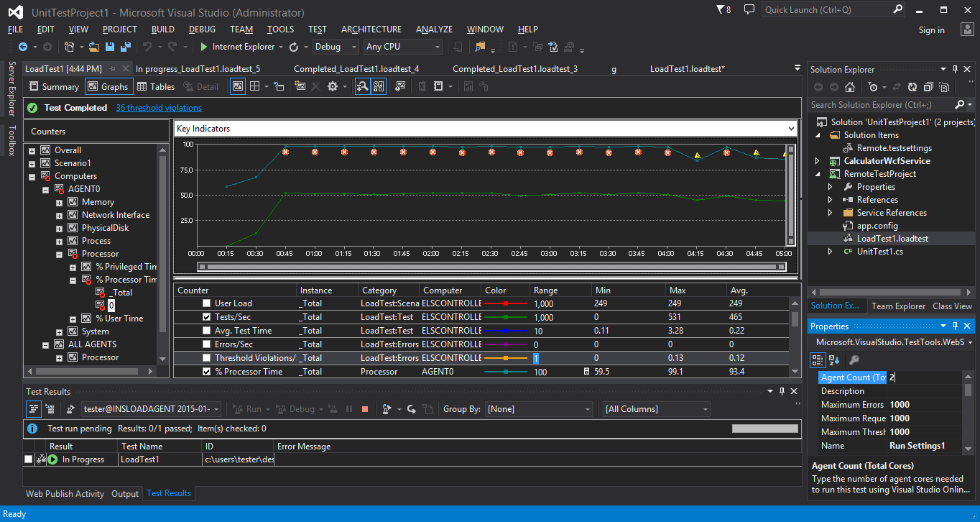Click the Test Results list view icon
Viewport: 980px width, 522px height.
pos(34,409)
